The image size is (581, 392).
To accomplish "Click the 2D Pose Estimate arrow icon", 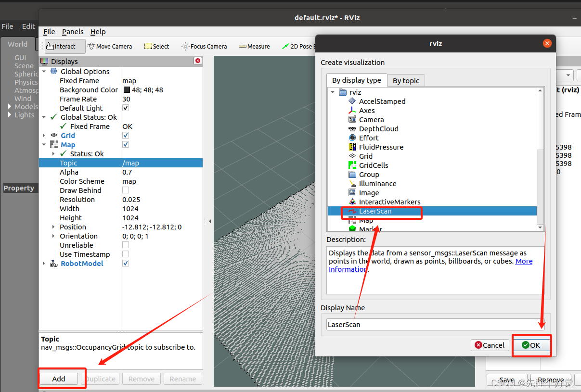I will click(286, 46).
